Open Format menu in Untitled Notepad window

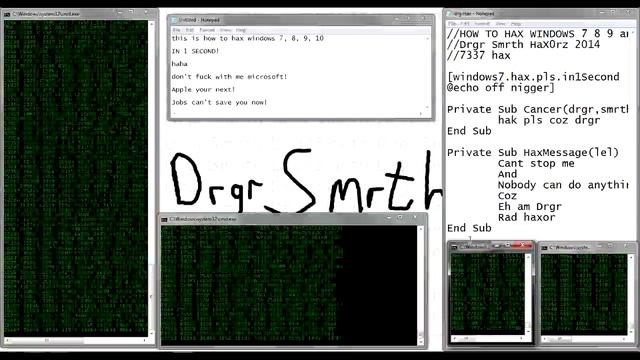pyautogui.click(x=207, y=30)
